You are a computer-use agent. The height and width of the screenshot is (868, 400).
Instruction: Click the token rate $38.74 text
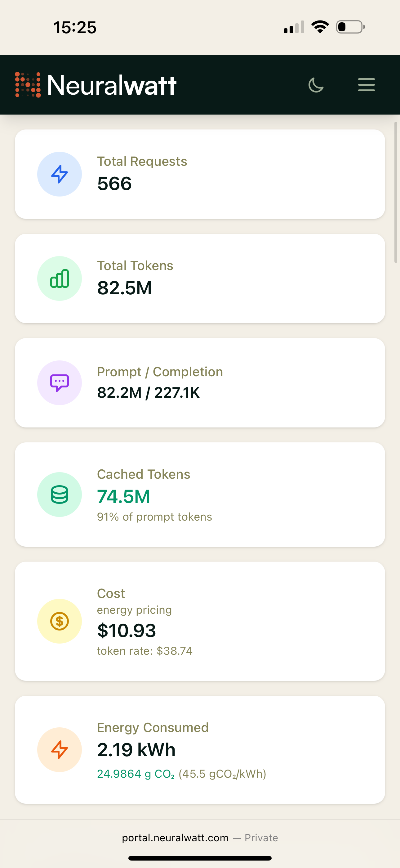(145, 651)
